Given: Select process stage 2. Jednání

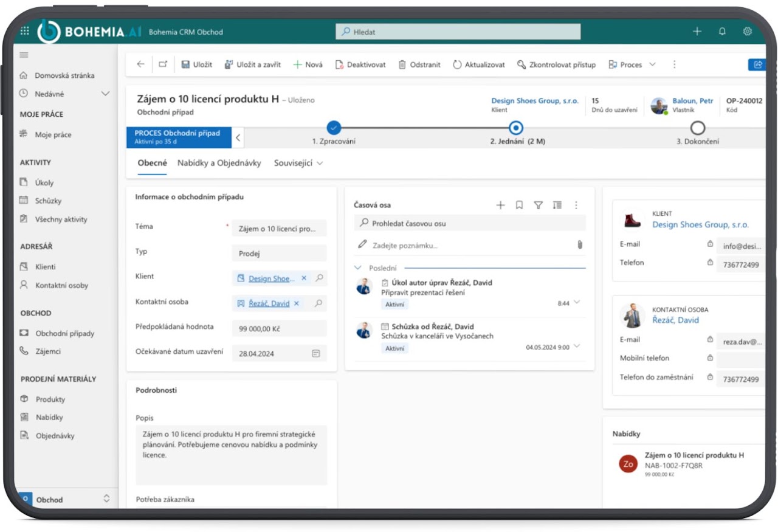Looking at the screenshot, I should 516,128.
